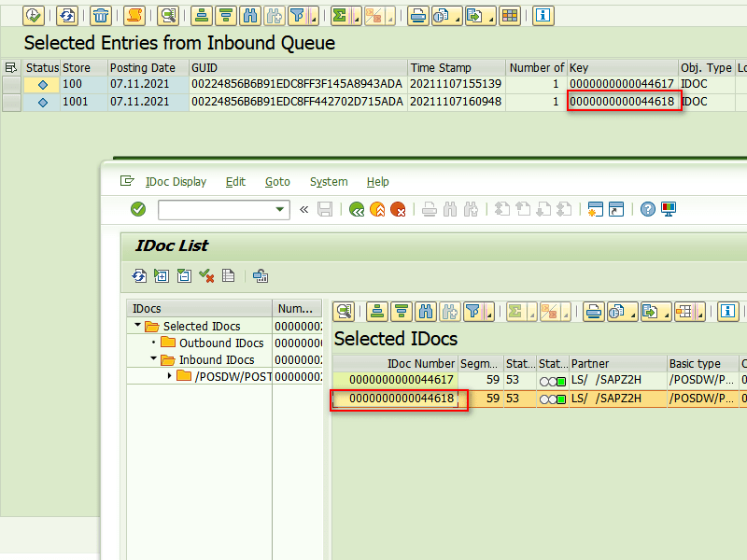Select row with Store 1001 using row selector

coord(11,102)
